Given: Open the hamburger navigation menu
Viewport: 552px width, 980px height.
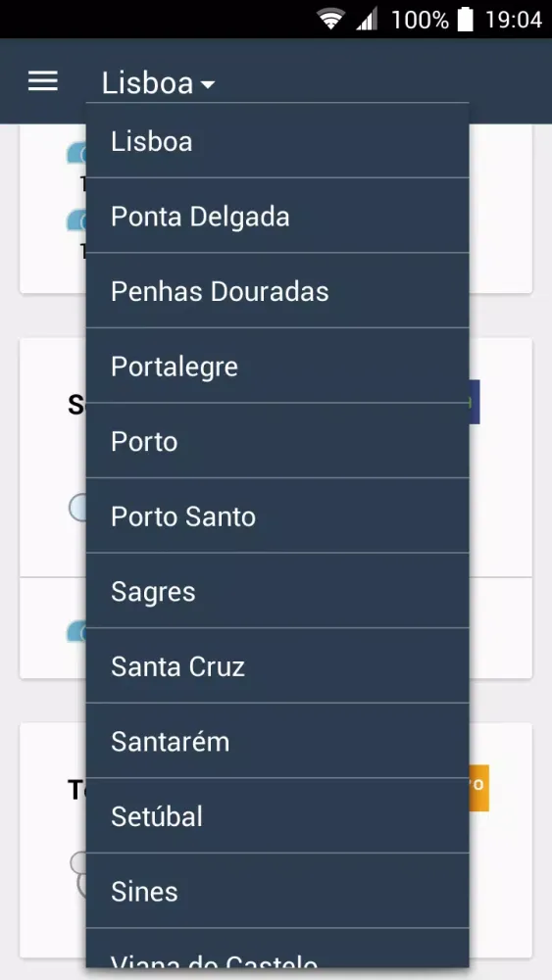Looking at the screenshot, I should click(43, 81).
